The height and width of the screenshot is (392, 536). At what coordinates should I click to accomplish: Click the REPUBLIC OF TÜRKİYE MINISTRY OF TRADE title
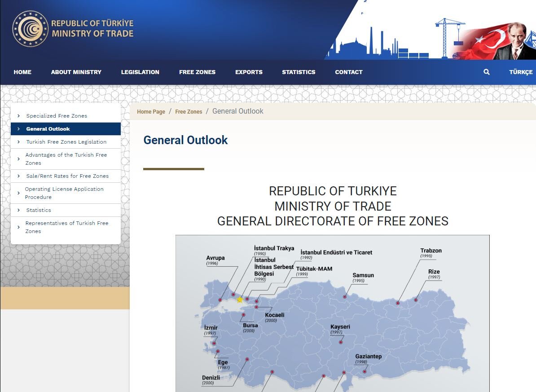(92, 28)
